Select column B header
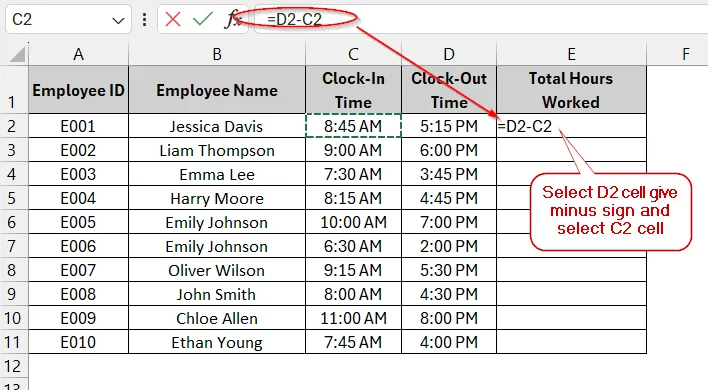Viewport: 708px width, 390px height. tap(217, 54)
